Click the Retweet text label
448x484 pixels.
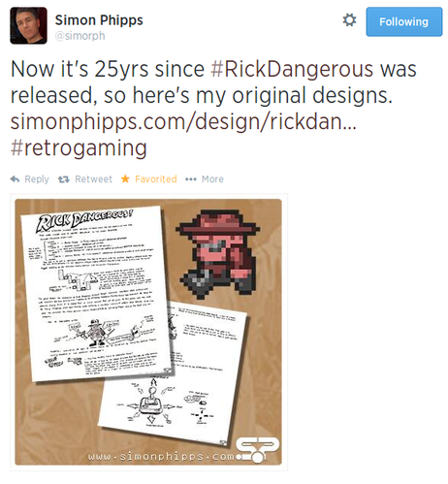(93, 179)
